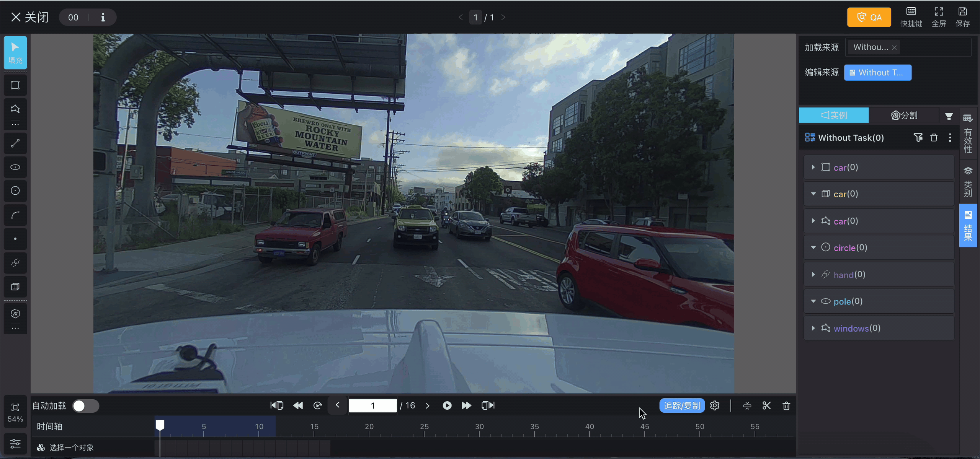
Task: Expand the windows(0) category
Action: [x=813, y=328]
